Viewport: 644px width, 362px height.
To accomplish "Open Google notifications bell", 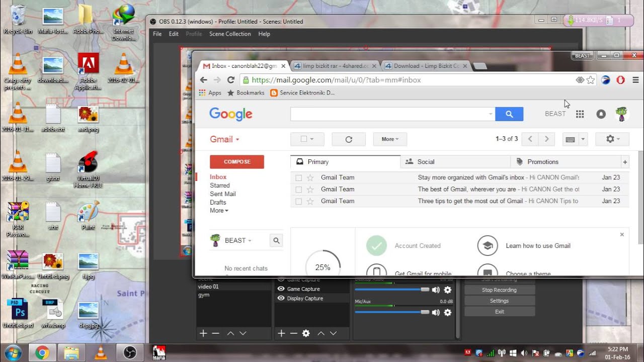I will coord(601,114).
